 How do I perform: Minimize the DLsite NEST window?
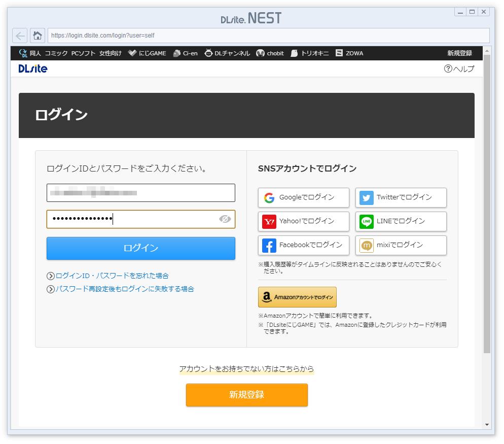click(x=460, y=12)
